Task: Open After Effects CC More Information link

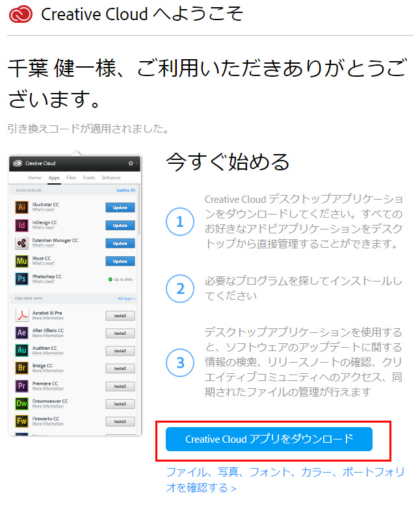Action: (48, 335)
